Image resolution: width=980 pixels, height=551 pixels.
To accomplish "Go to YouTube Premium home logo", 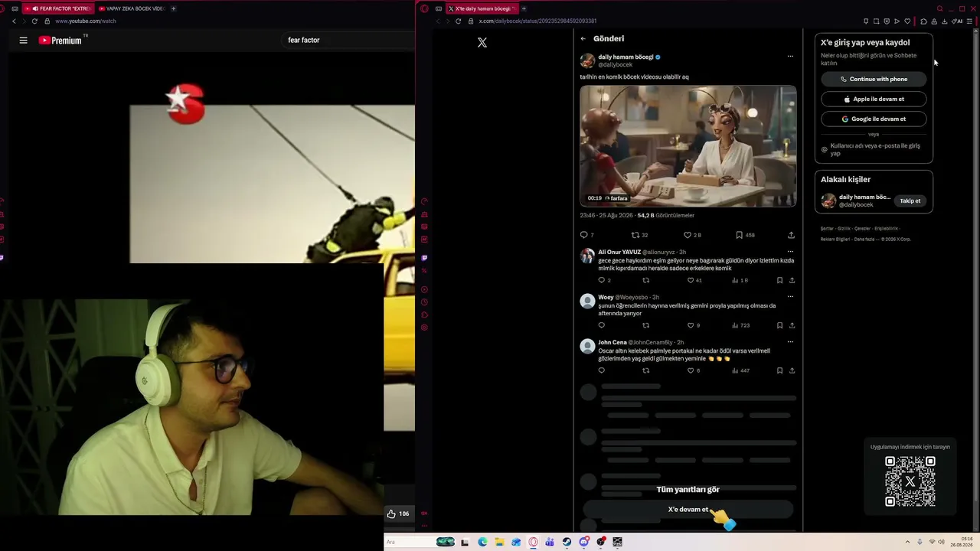I will [60, 41].
